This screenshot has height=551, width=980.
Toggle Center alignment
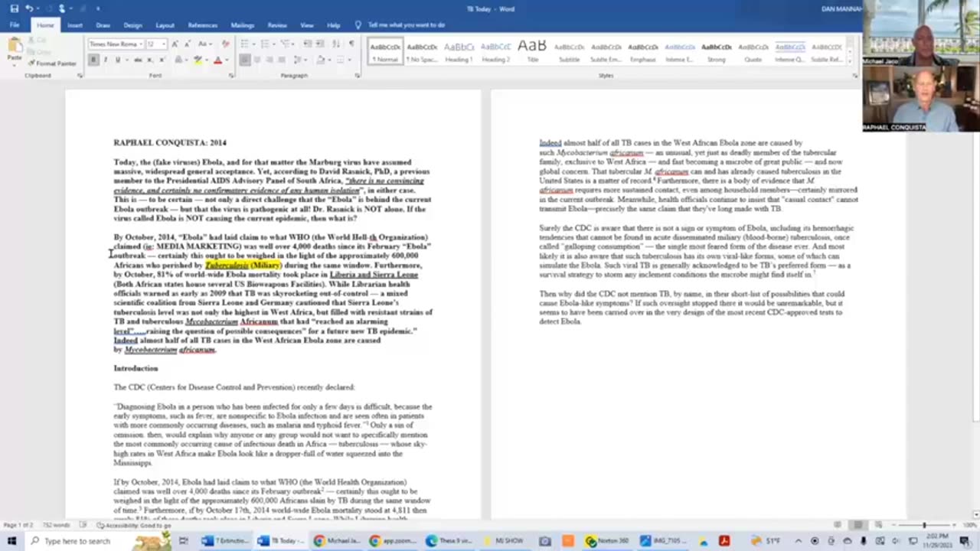[x=257, y=60]
